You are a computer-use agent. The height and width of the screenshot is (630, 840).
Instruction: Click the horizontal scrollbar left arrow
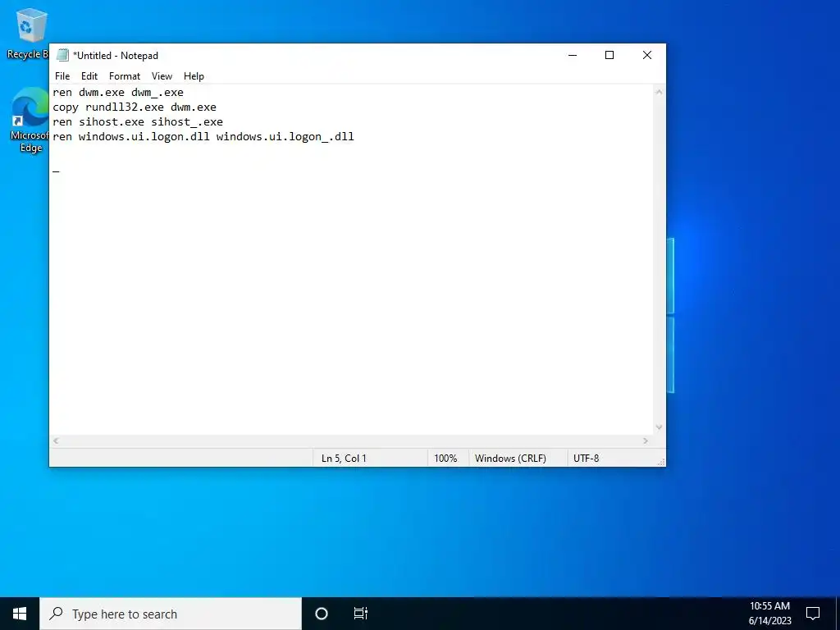point(56,441)
